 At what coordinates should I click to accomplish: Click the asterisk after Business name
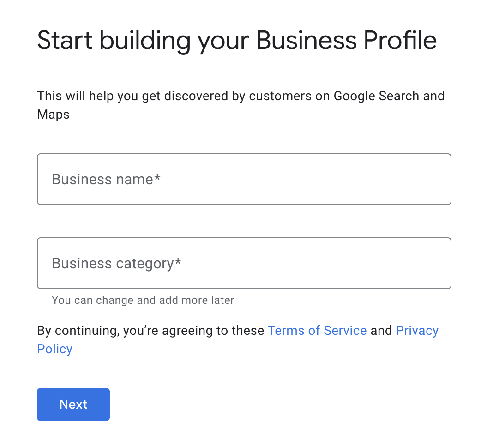(x=157, y=178)
